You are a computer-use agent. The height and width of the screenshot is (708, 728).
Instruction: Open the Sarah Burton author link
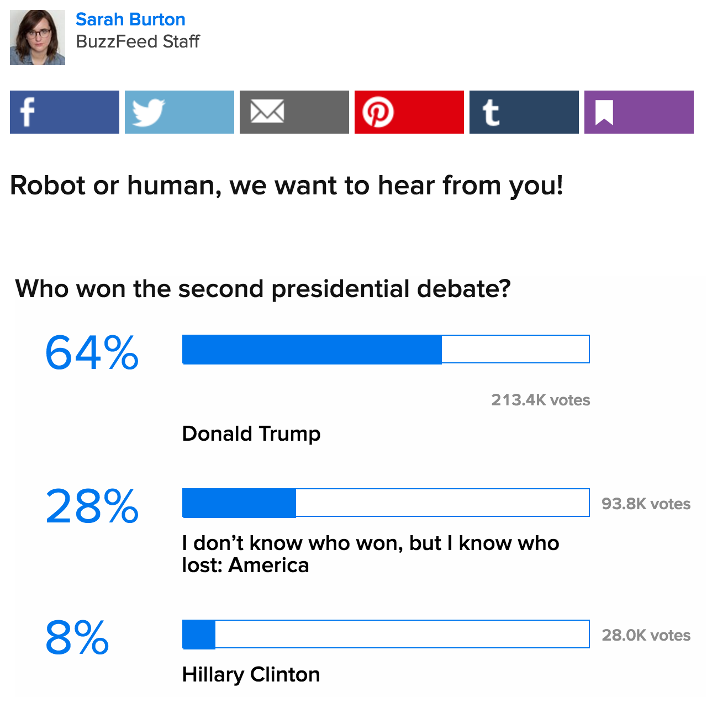[x=130, y=19]
